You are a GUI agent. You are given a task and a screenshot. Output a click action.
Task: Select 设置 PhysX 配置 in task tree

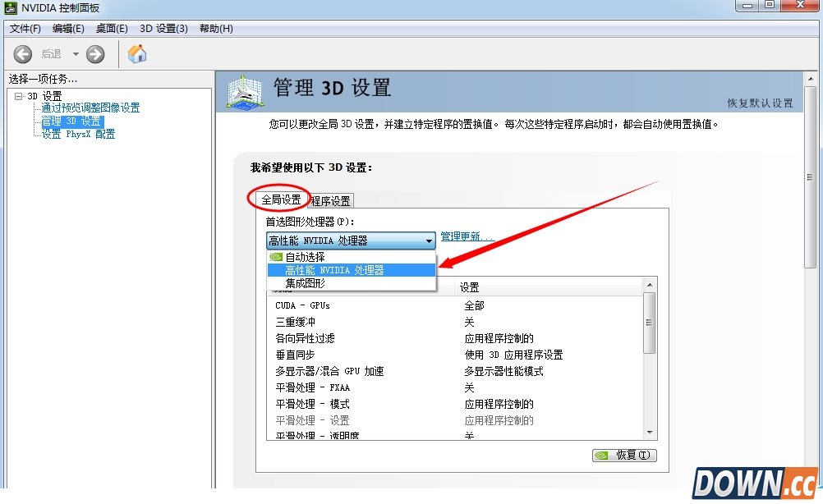coord(78,134)
